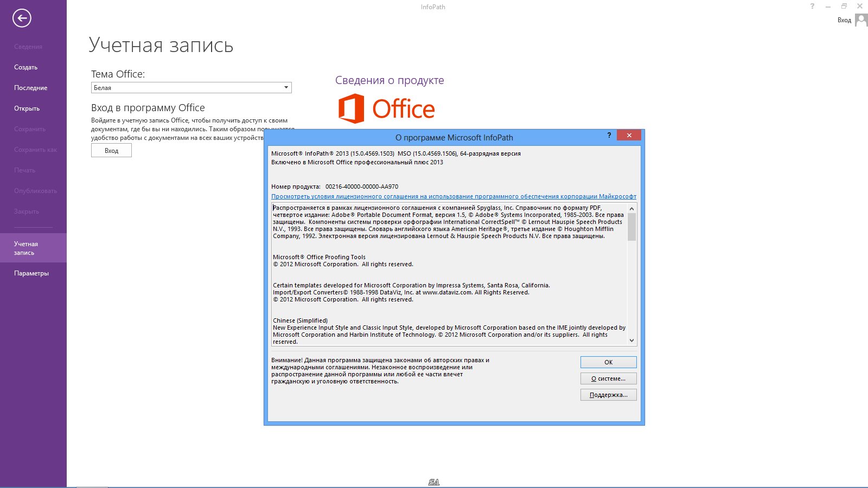Click the help question mark in InfoPath title bar
Screen dimensions: 868x488
(812, 7)
